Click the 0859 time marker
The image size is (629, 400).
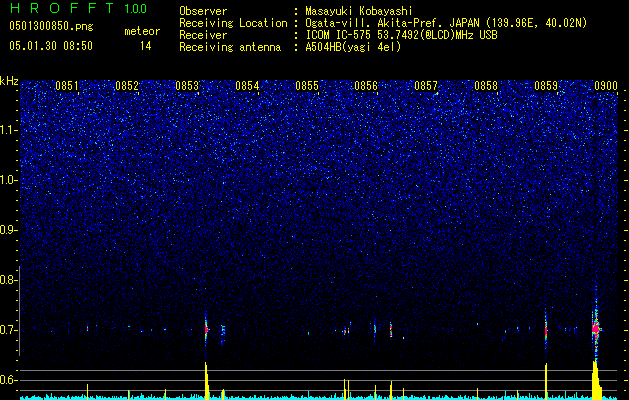click(546, 85)
